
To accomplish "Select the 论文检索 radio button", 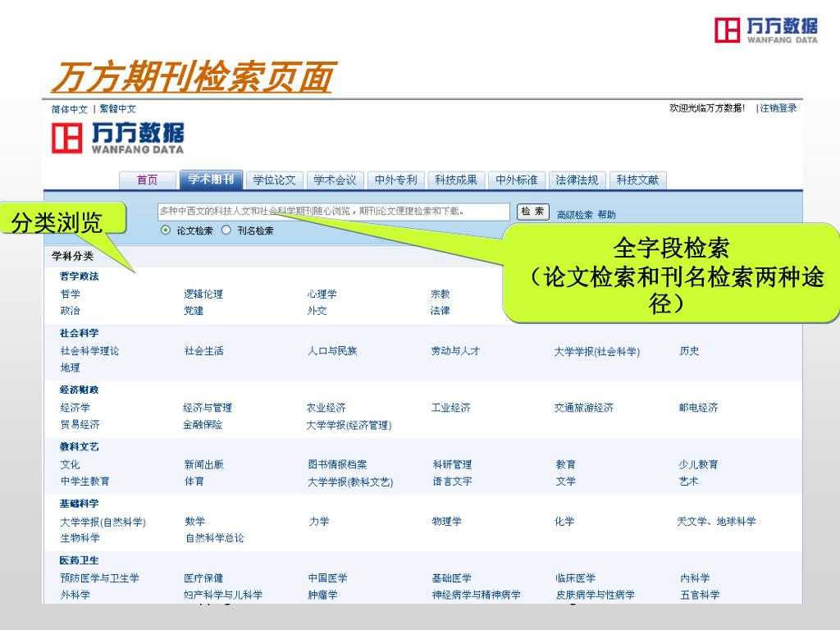I will [x=166, y=231].
